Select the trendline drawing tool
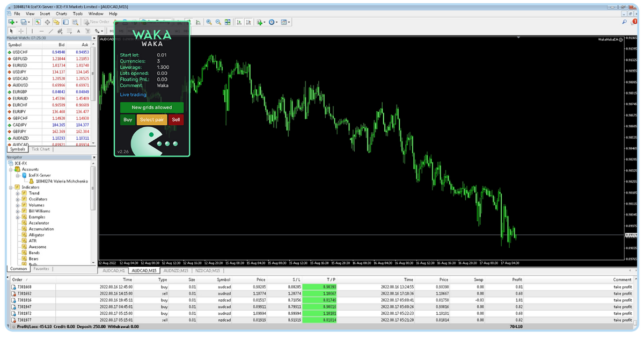Screen dimensions: 644x338 click(50, 31)
